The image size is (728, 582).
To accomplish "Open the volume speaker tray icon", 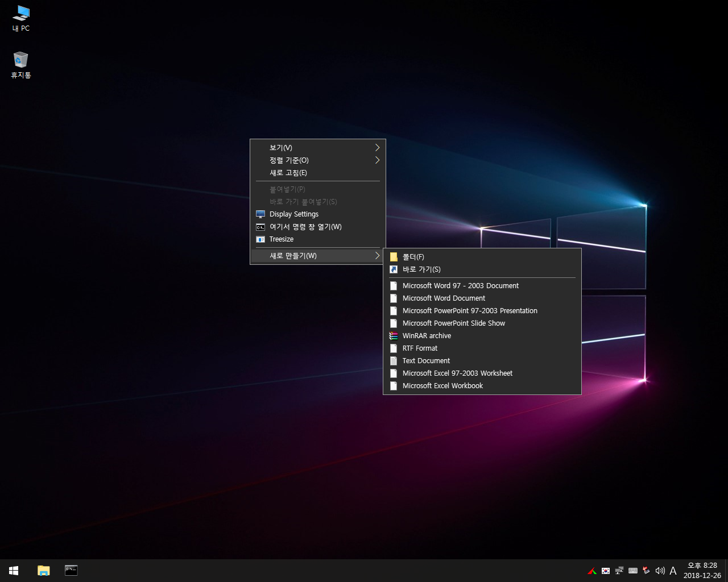I will [660, 571].
